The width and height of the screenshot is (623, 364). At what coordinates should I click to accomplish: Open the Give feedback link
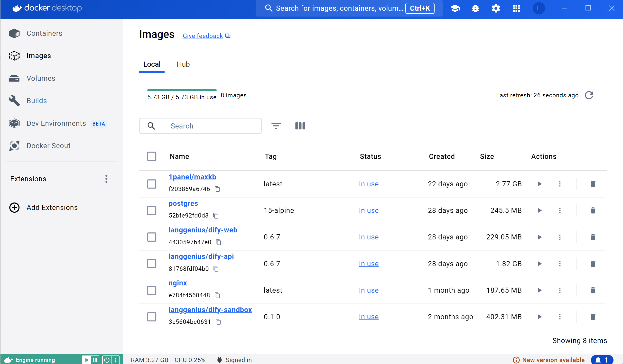(203, 36)
